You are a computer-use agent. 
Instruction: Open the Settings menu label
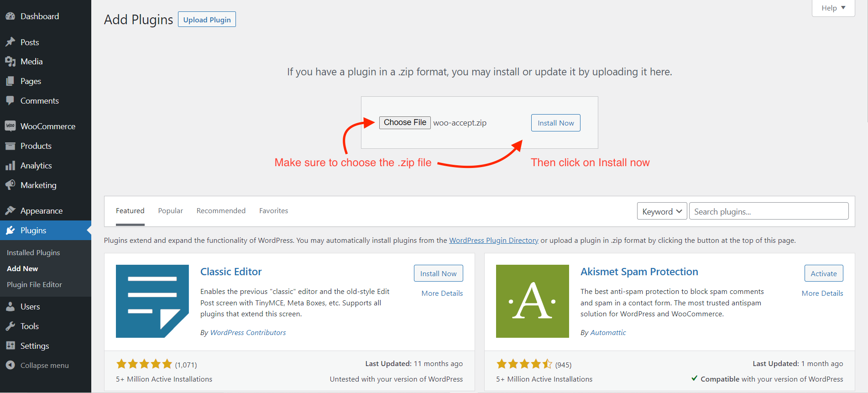click(x=35, y=346)
